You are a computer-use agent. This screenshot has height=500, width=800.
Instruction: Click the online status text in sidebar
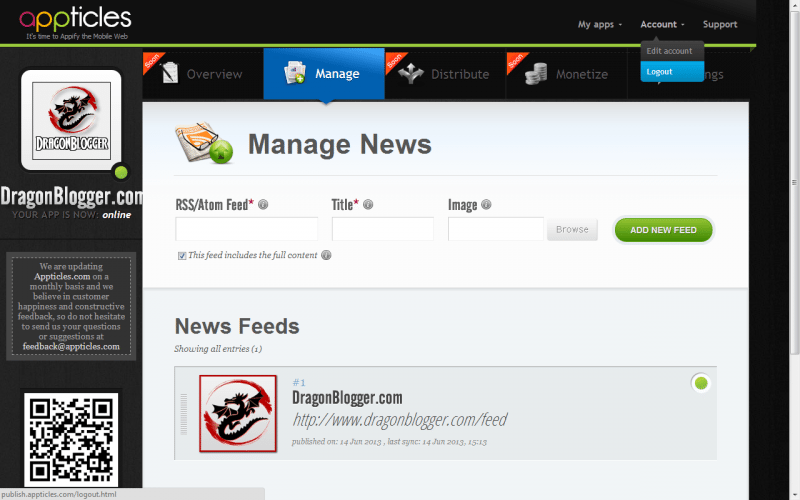(116, 215)
